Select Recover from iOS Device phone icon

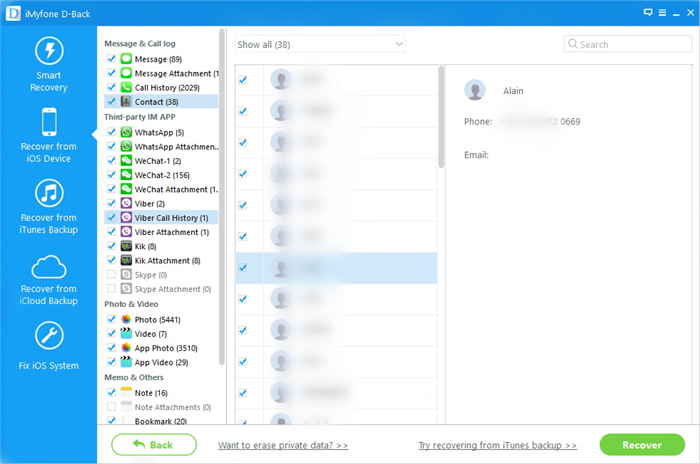[x=49, y=122]
